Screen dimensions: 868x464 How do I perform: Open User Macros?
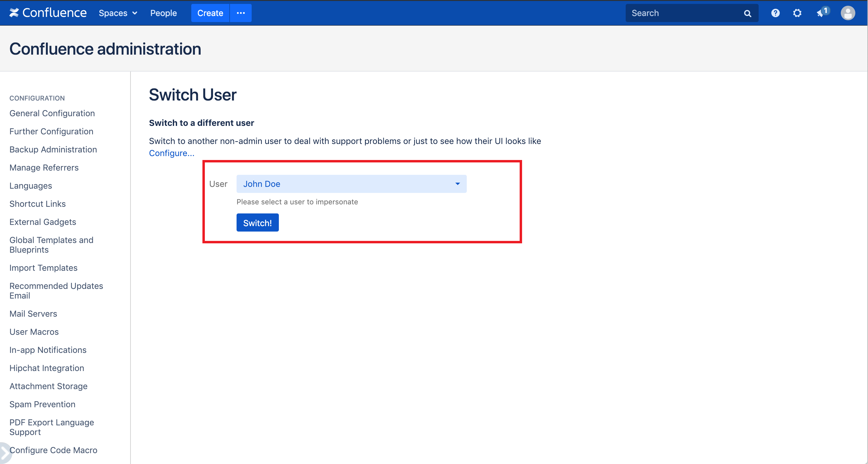[34, 332]
